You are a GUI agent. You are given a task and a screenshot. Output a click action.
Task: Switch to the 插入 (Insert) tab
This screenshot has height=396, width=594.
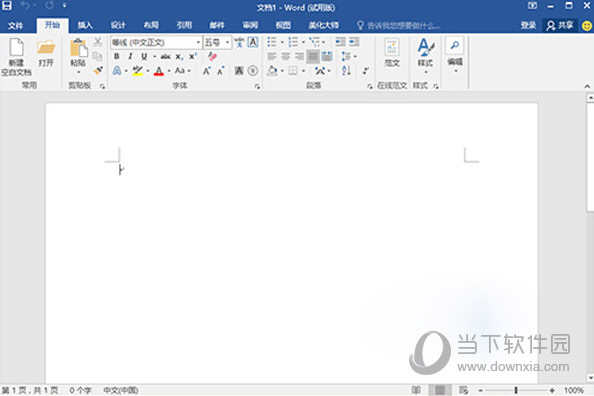click(x=85, y=25)
